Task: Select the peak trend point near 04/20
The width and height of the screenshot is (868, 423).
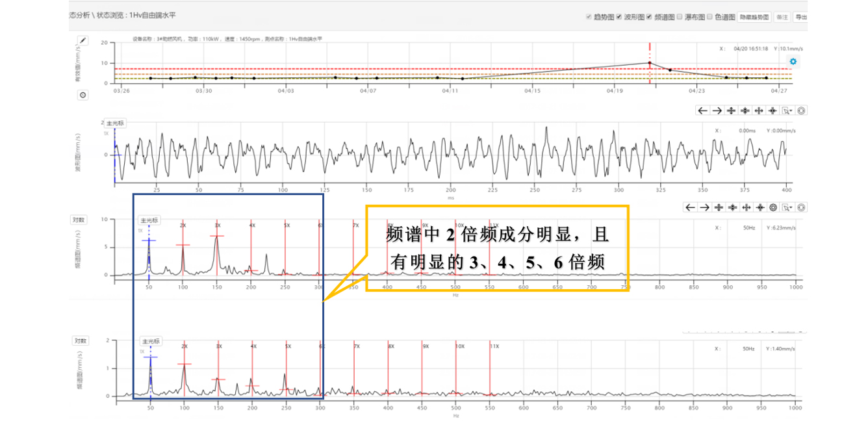Action: (x=649, y=63)
